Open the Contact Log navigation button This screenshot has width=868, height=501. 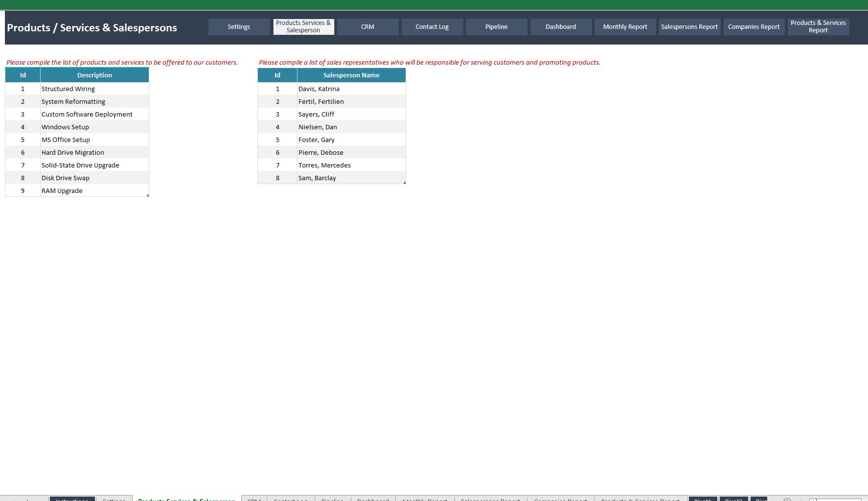(432, 27)
